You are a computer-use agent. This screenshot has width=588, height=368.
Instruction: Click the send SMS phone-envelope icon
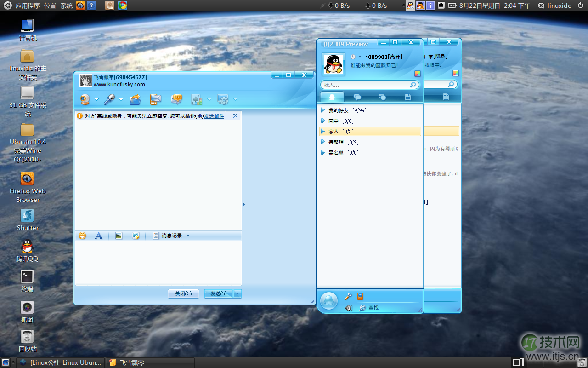156,99
